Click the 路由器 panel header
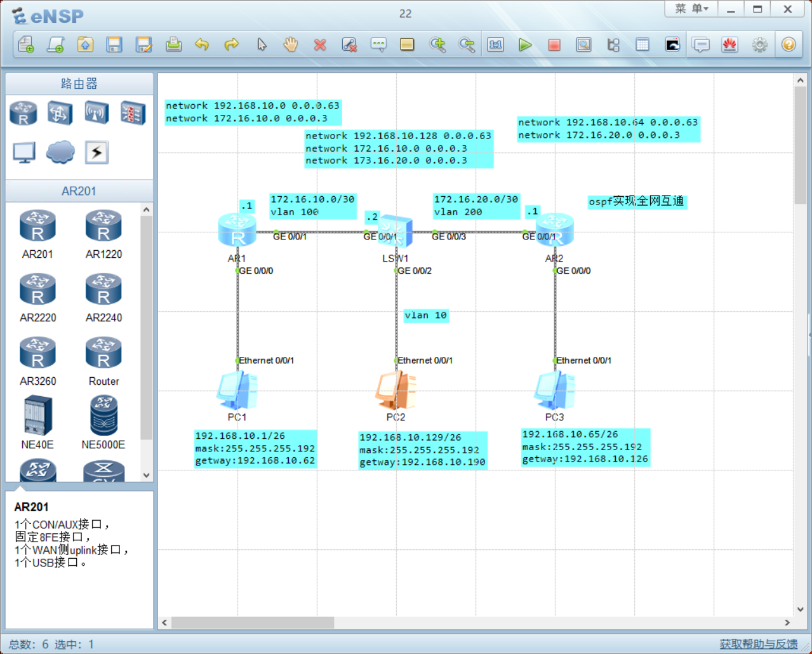The image size is (812, 654). 79,84
